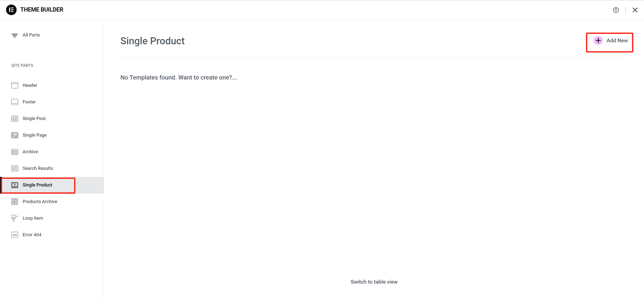Viewport: 644px width, 302px height.
Task: Click the Single Product icon
Action: pos(15,185)
